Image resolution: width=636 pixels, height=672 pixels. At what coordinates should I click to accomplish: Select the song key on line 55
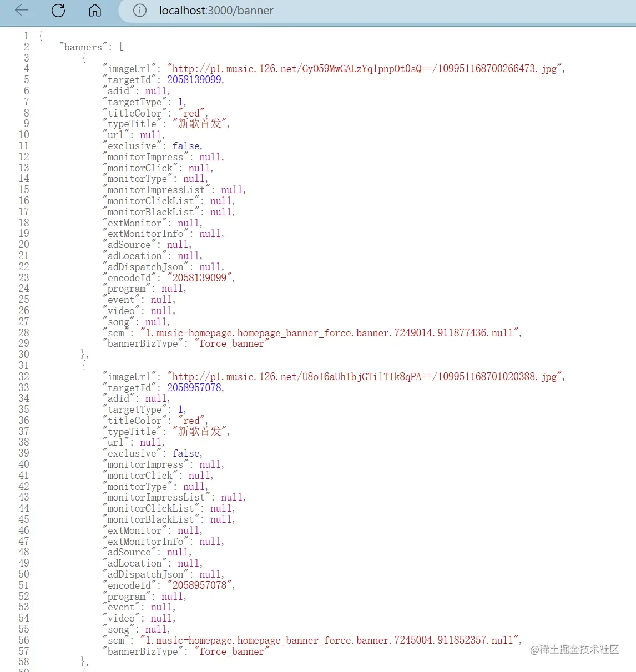(118, 629)
